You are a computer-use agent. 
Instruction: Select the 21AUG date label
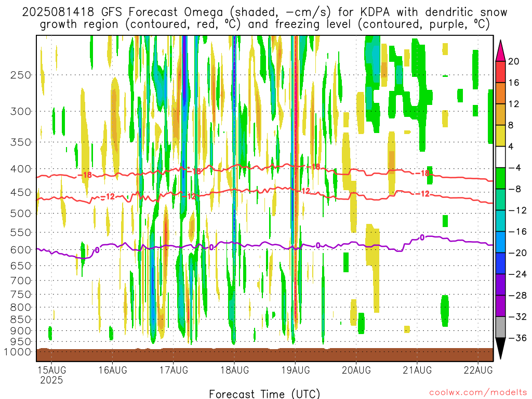pos(417,370)
